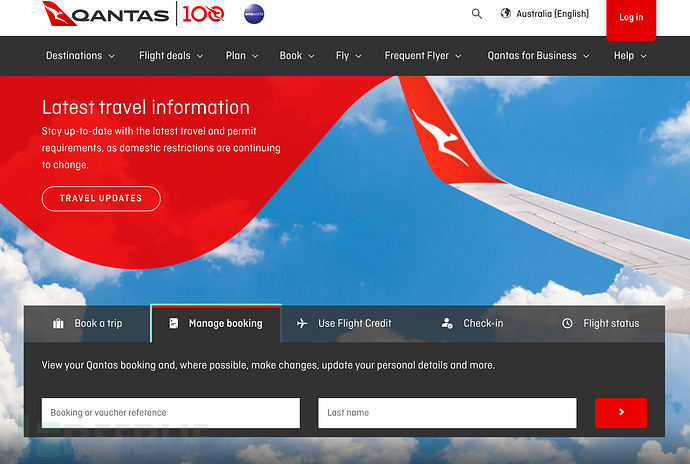This screenshot has width=690, height=464.
Task: Click the airplane icon for Use Flight Credit
Action: pyautogui.click(x=302, y=323)
